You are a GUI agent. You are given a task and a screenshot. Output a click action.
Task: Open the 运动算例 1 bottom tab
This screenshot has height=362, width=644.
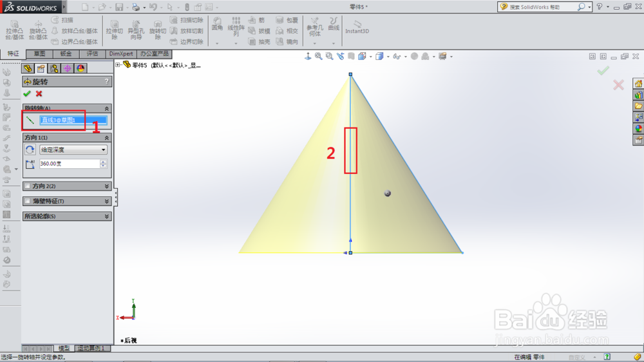(x=91, y=348)
